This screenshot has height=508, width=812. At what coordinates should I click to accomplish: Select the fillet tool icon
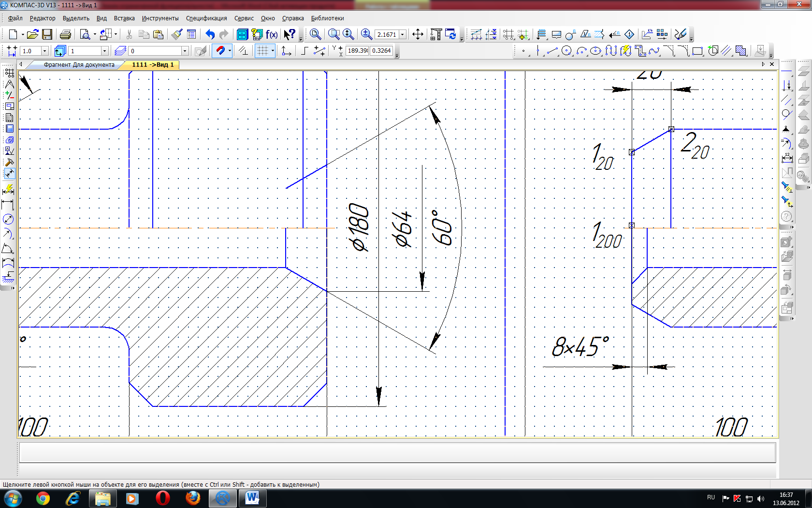[683, 51]
